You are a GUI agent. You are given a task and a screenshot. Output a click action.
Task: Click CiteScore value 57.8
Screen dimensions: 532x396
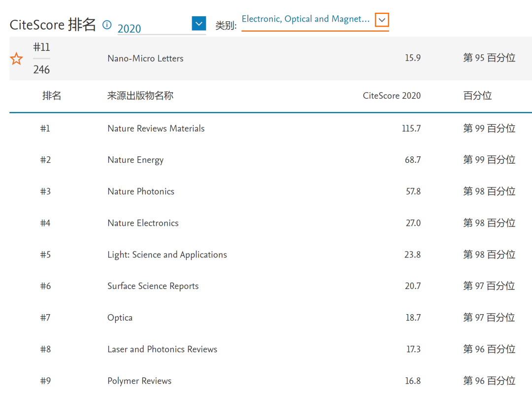(x=413, y=191)
